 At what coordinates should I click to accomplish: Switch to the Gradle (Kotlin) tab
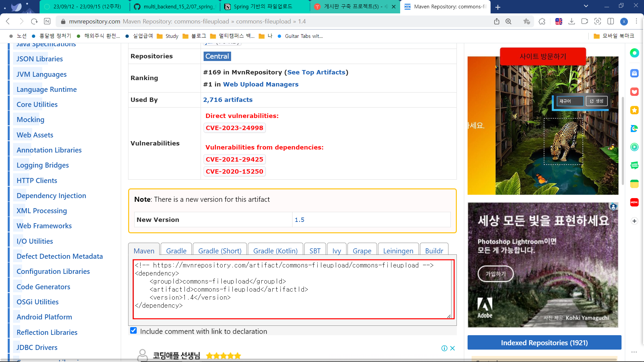coord(275,251)
